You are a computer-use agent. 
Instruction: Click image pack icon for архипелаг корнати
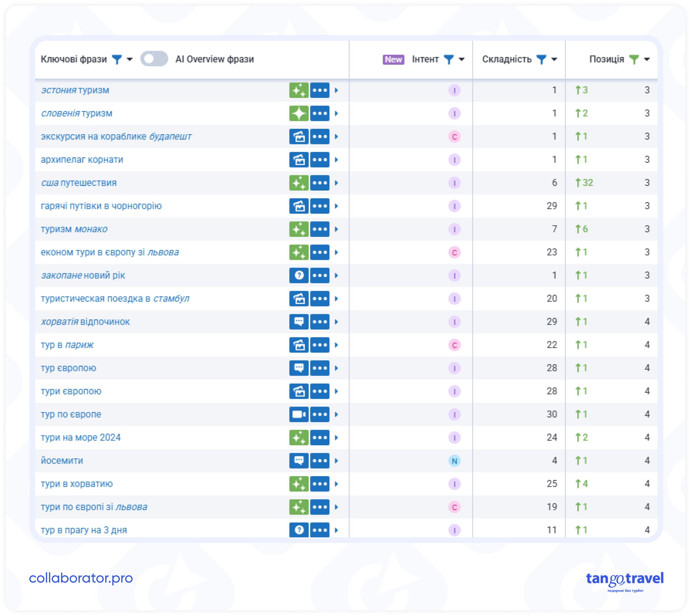(x=298, y=160)
